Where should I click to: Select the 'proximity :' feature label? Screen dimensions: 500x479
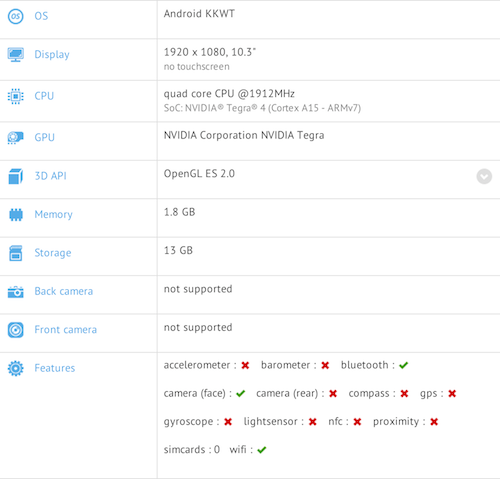click(x=399, y=422)
